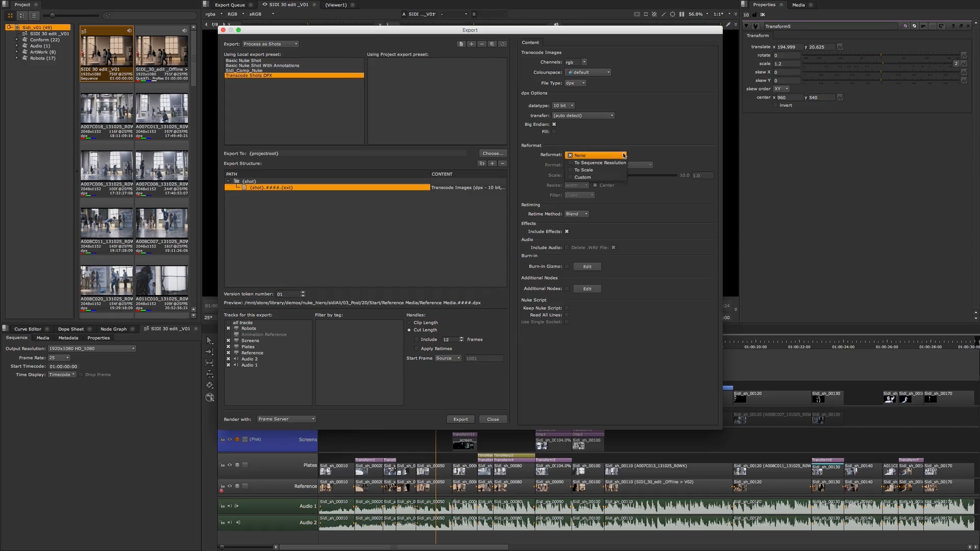Switch to the Export Queue tab

[231, 5]
